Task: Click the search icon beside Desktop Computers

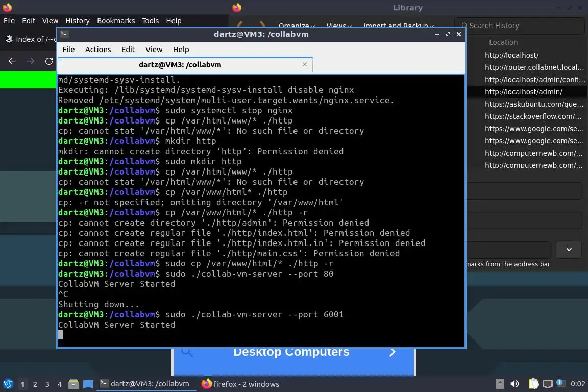Action: click(x=187, y=352)
